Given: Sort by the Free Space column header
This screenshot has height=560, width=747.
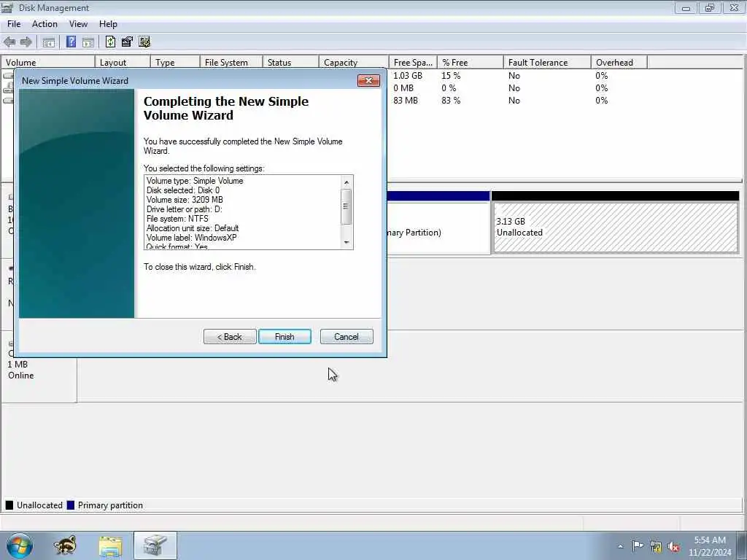Looking at the screenshot, I should [x=413, y=63].
